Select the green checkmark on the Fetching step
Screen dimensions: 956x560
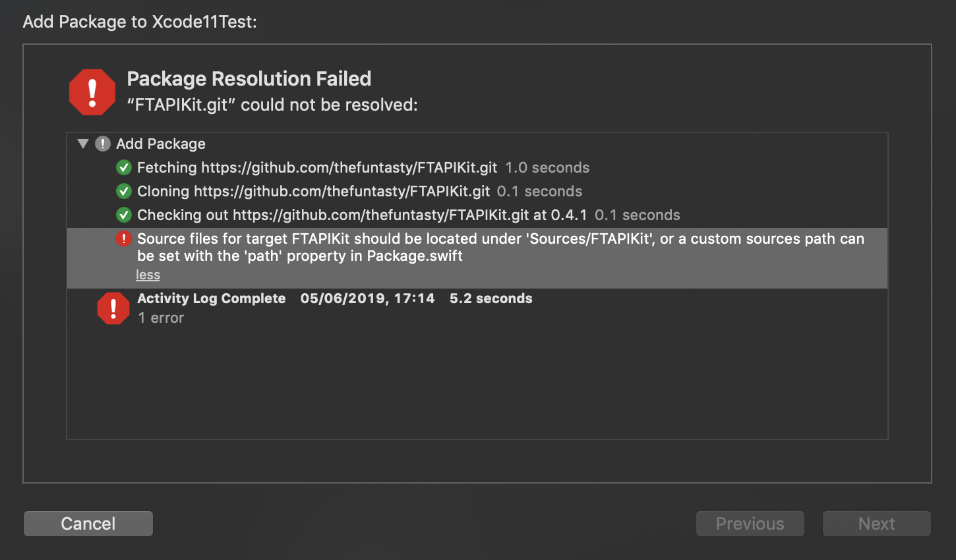tap(124, 167)
